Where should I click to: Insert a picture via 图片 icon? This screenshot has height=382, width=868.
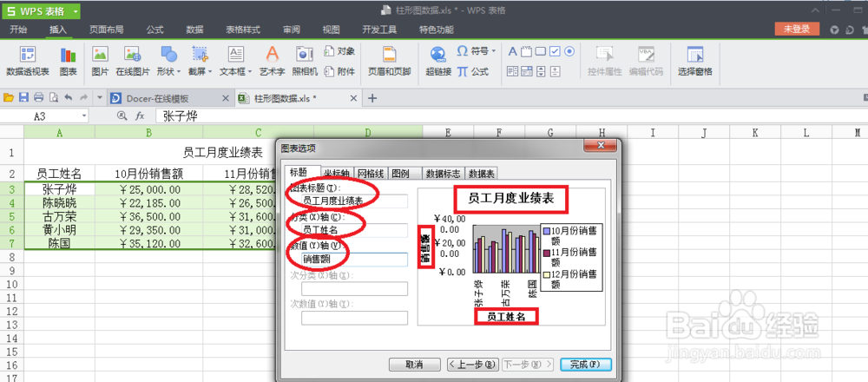100,61
